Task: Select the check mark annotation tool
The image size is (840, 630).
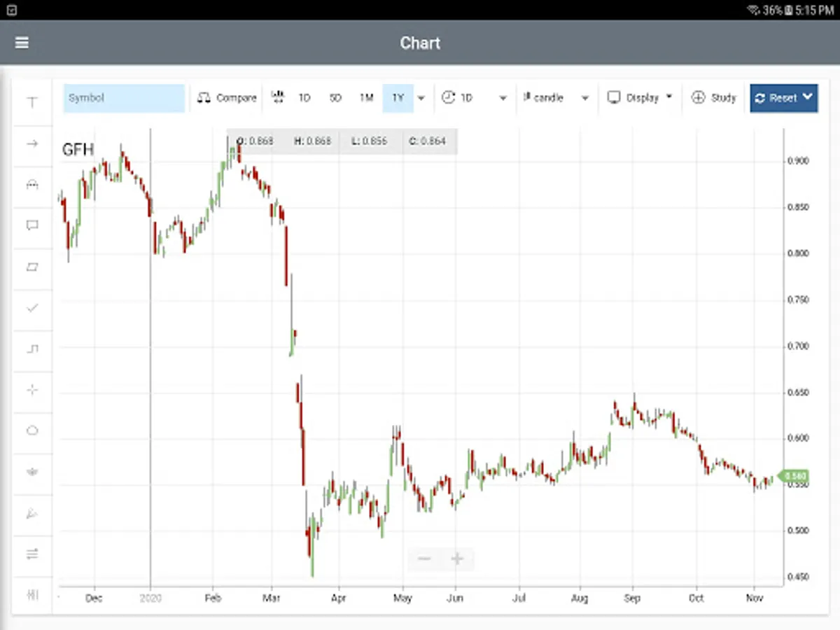Action: pyautogui.click(x=31, y=308)
